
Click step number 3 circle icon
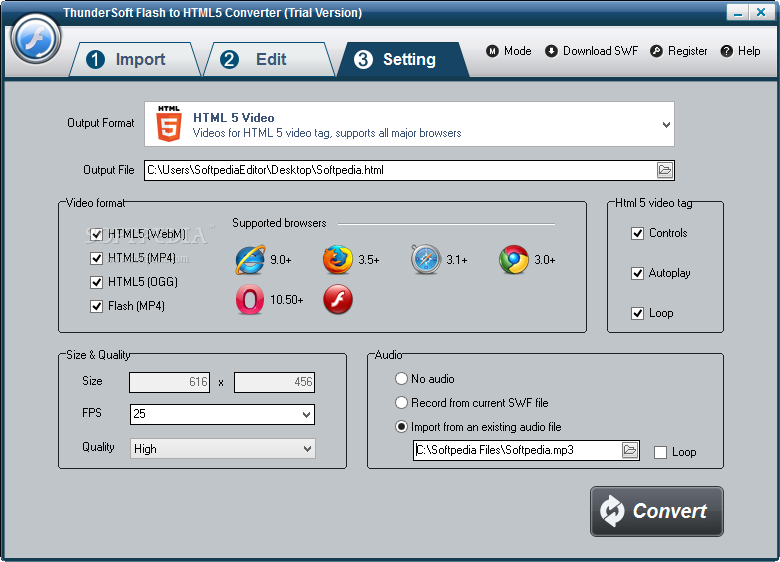coord(363,60)
